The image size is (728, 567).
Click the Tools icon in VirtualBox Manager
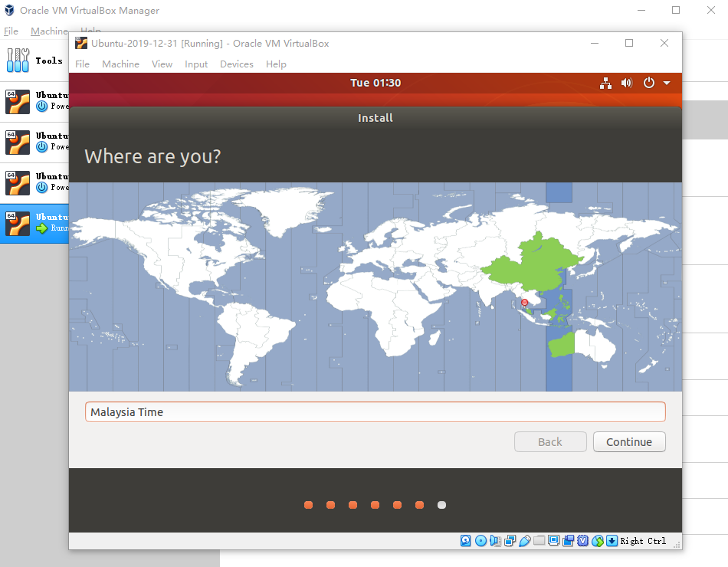[x=18, y=61]
